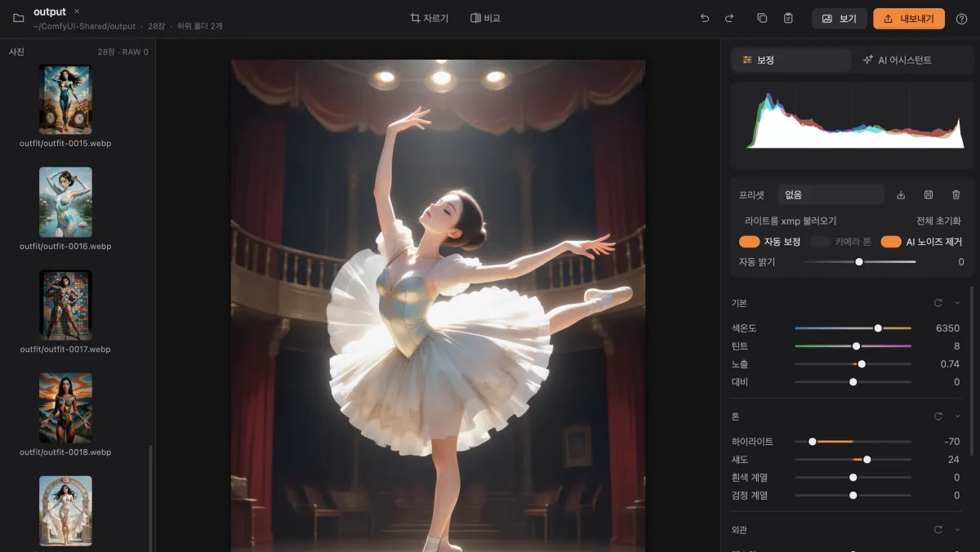Adjust the 검정 계열 slider

coord(853,496)
